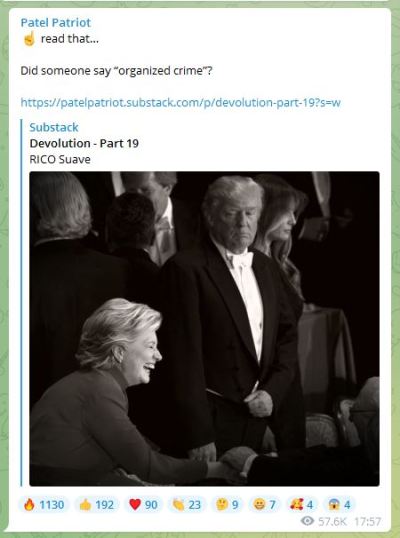Open the patelpatriot.substack.com devolution-part-19 URL
This screenshot has height=538, width=400.
[180, 103]
